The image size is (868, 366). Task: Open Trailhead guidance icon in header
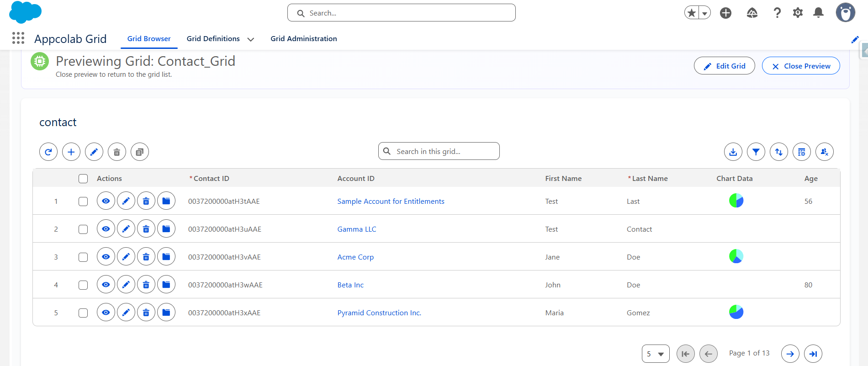tap(752, 13)
